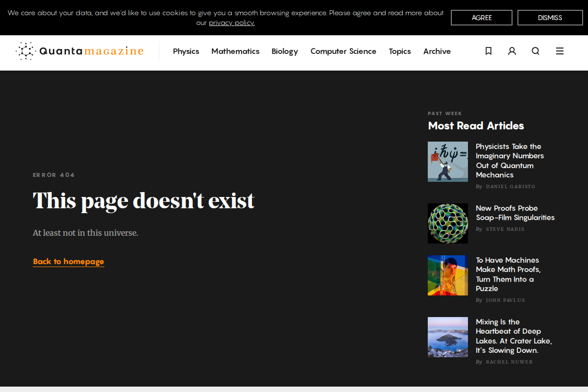588x392 pixels.
Task: Open the search magnifier icon
Action: (x=536, y=51)
